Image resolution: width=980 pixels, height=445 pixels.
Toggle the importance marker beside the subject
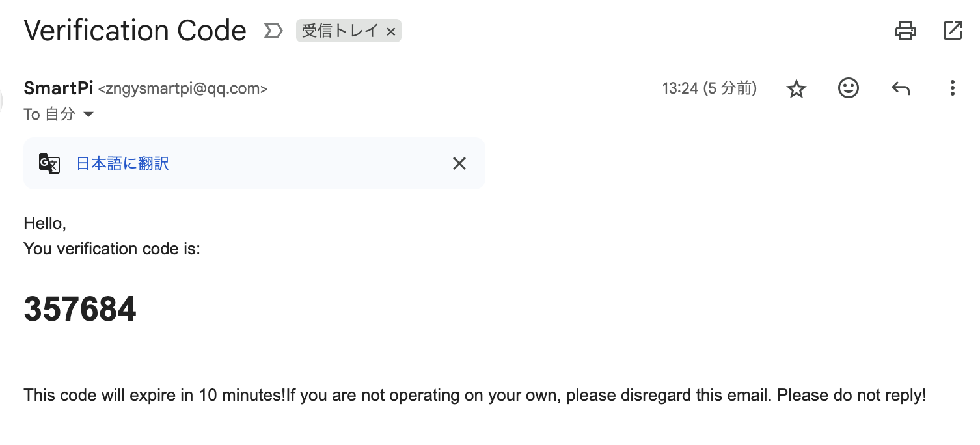tap(273, 31)
